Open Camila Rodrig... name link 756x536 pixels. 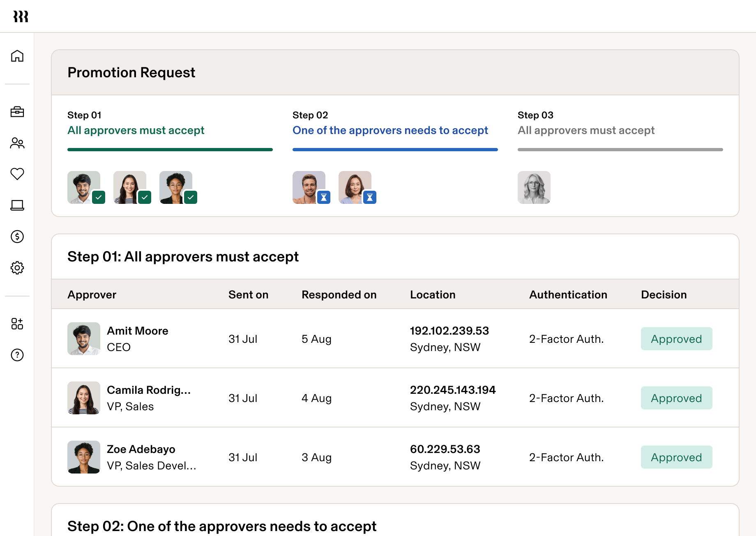[x=149, y=390]
